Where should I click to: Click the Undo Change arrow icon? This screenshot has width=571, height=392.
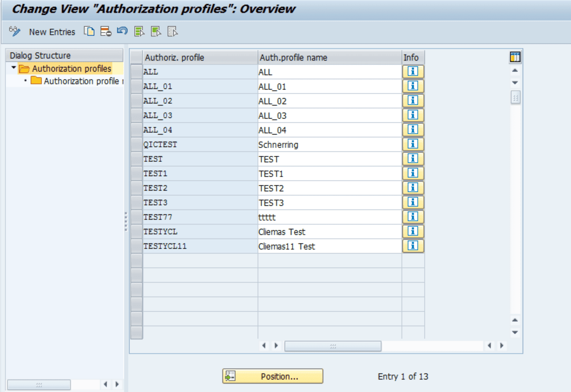(122, 31)
